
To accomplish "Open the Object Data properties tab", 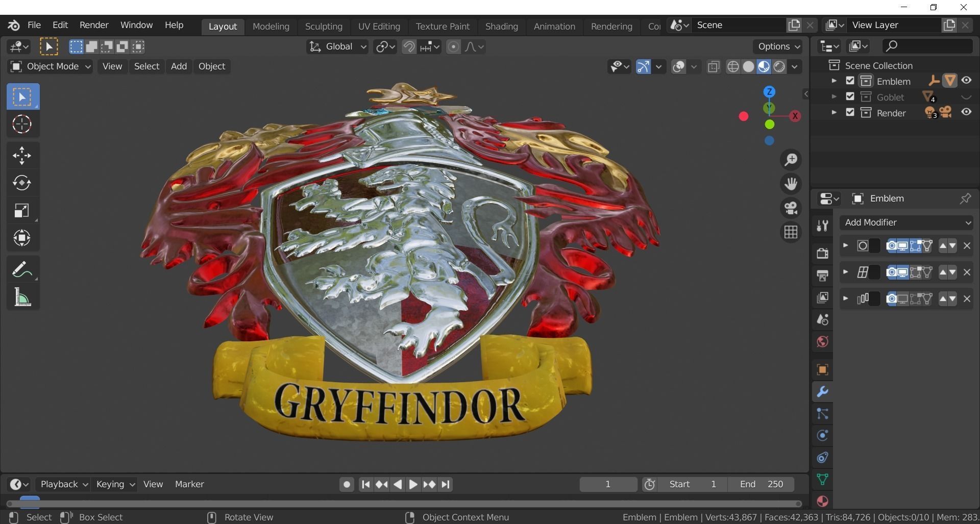I will click(822, 479).
